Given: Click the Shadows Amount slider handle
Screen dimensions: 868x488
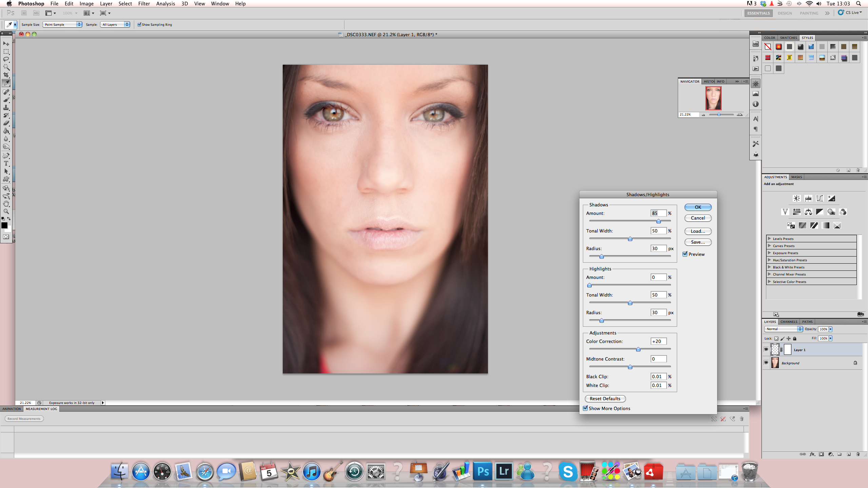Looking at the screenshot, I should (x=658, y=221).
